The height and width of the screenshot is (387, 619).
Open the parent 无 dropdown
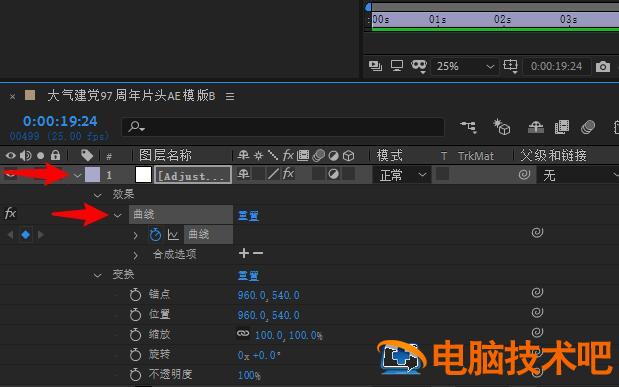(578, 175)
